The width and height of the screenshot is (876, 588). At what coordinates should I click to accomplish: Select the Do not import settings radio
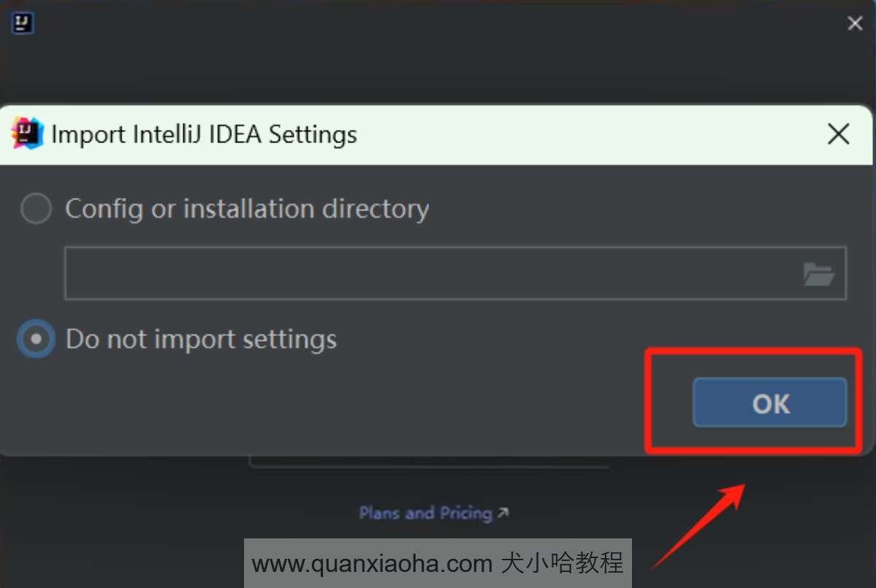click(x=36, y=338)
